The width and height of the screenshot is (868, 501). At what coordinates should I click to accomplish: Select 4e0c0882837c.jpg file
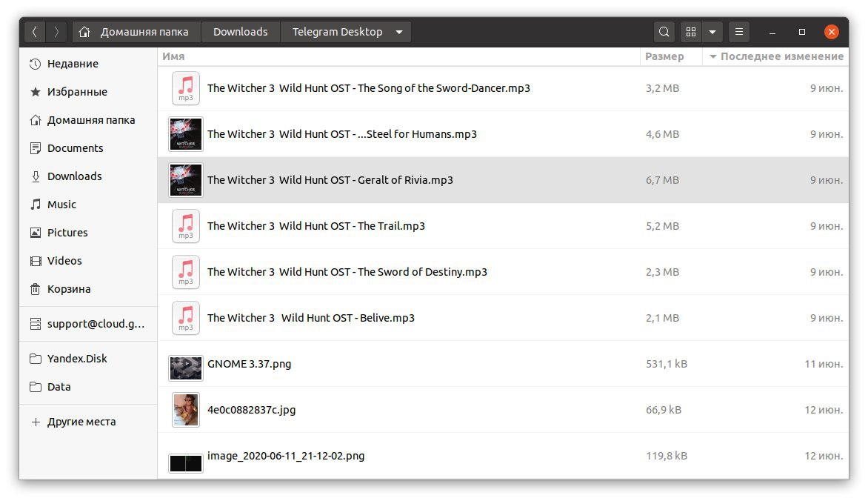(x=503, y=410)
